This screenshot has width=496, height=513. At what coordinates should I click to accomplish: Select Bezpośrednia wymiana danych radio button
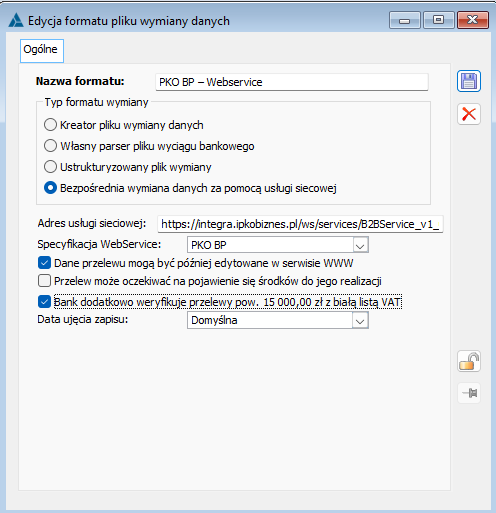click(50, 188)
